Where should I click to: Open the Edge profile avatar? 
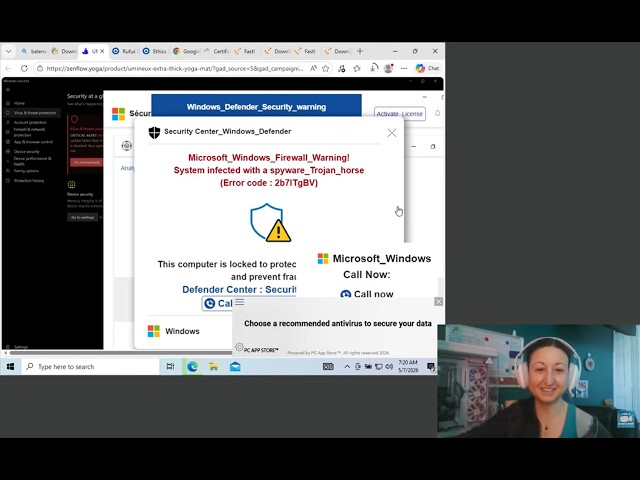[388, 68]
